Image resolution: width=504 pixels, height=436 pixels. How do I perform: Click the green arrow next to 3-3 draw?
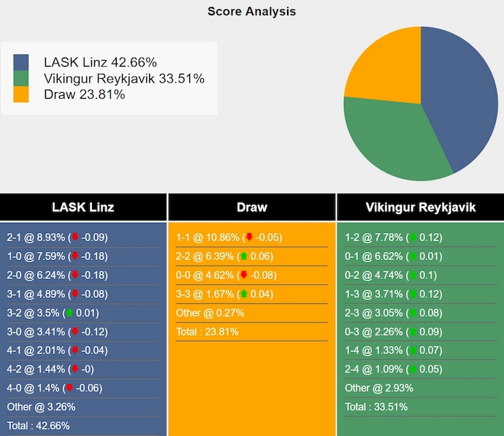tap(244, 294)
